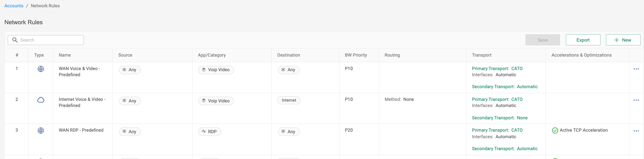This screenshot has width=644, height=159.
Task: Click the Internet destination chip in rule 2
Action: (x=289, y=100)
